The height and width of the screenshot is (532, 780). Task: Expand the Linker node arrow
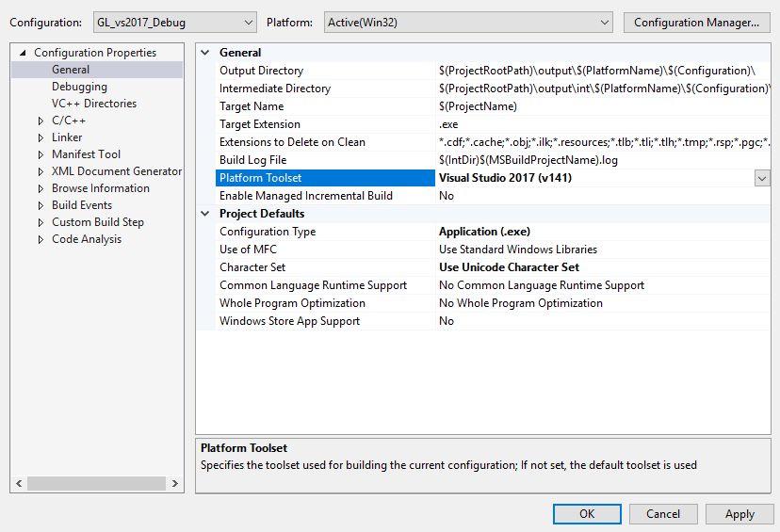[41, 137]
